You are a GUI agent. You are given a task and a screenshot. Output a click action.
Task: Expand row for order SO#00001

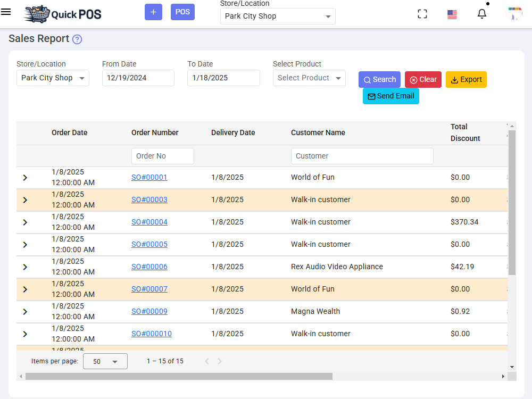[25, 178]
